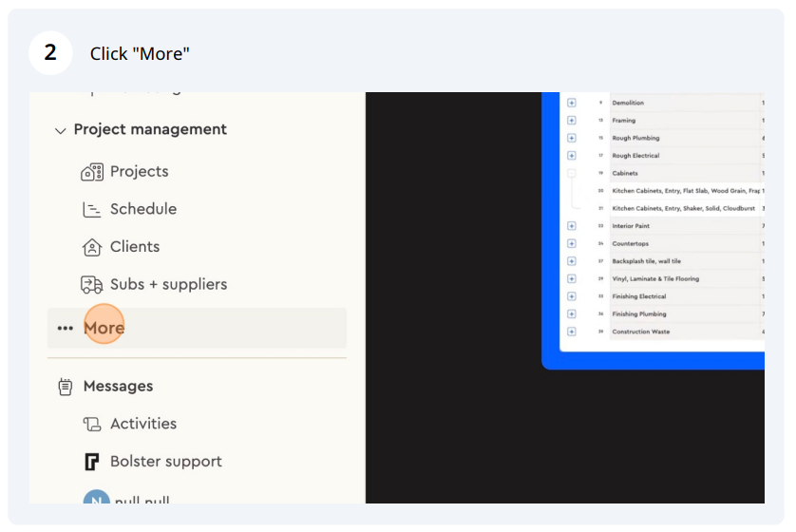Select the Countertops item name
The width and height of the screenshot is (796, 532).
[630, 243]
